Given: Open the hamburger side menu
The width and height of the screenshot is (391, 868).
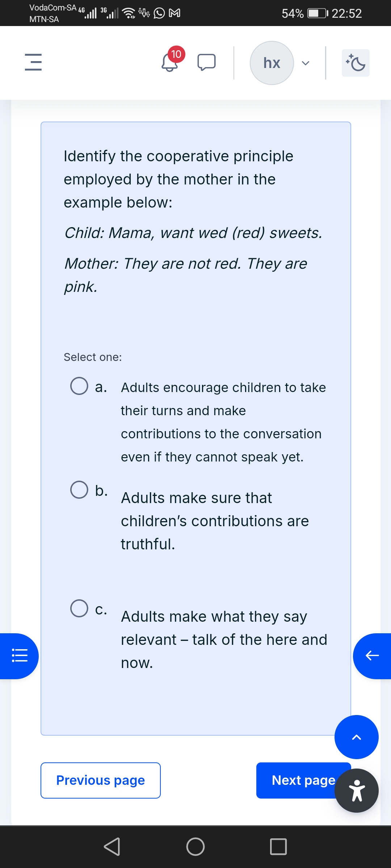Looking at the screenshot, I should point(33,62).
